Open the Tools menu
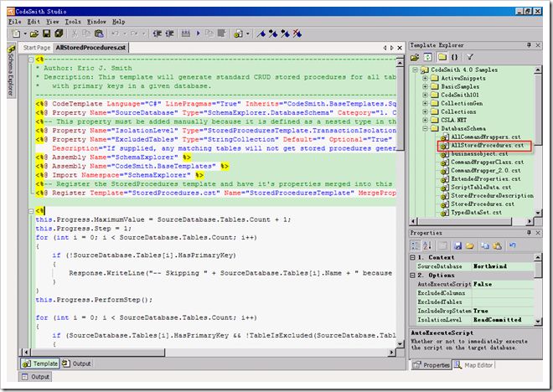Image resolution: width=553 pixels, height=392 pixels. click(x=73, y=22)
